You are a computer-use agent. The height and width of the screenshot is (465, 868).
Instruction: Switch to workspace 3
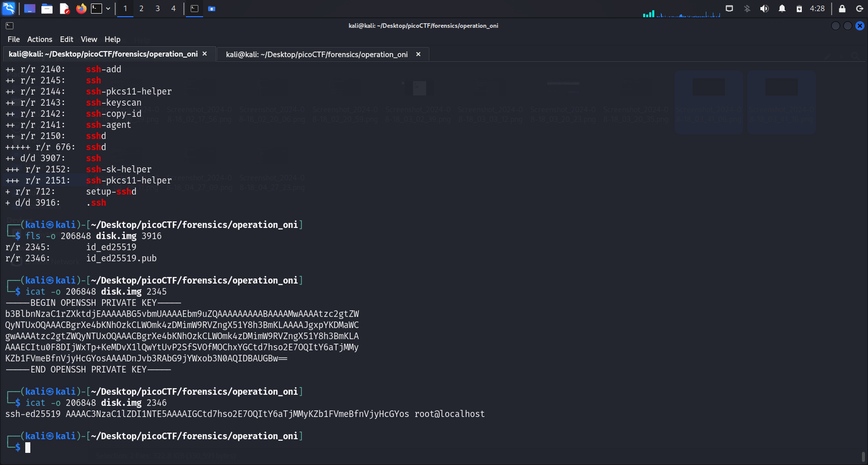(x=158, y=9)
